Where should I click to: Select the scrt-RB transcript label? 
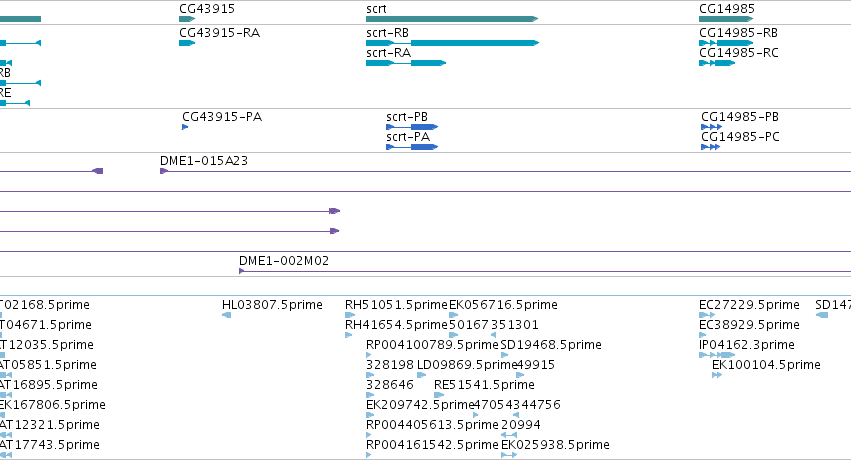pyautogui.click(x=388, y=33)
